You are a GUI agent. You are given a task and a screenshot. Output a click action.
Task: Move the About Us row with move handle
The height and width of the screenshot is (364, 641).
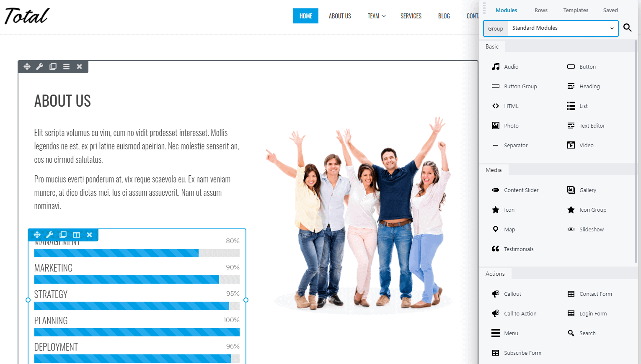pyautogui.click(x=27, y=67)
